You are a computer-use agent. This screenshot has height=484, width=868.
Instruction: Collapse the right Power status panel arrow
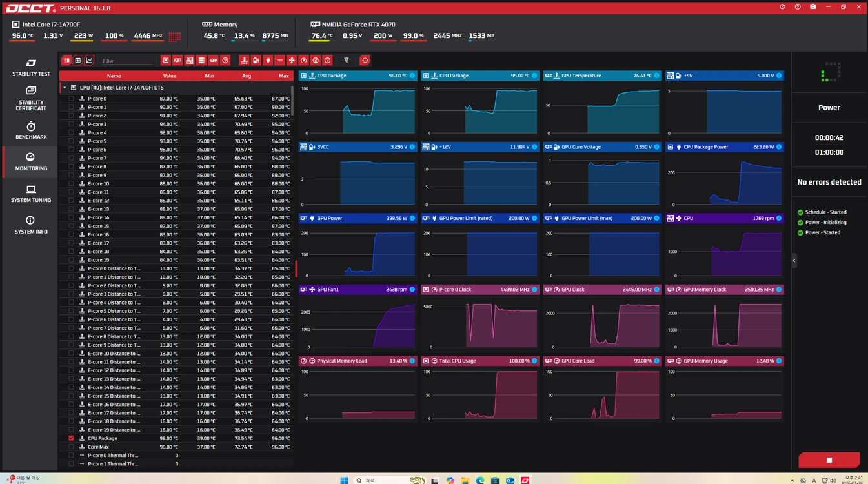[794, 261]
